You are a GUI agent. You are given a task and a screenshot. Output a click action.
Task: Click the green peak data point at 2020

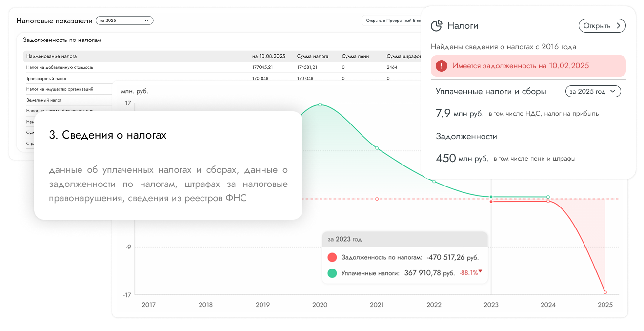coord(320,105)
